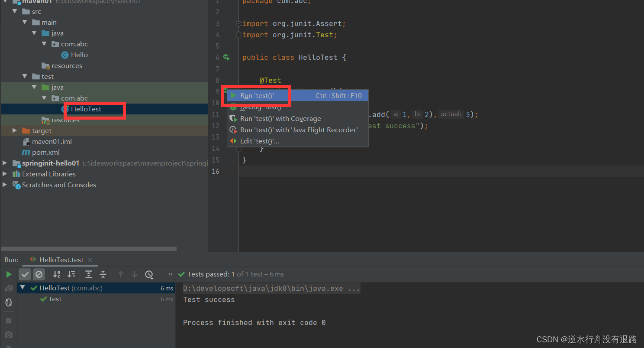Expand springinit-hello01 project node
This screenshot has width=644, height=348.
(5, 163)
